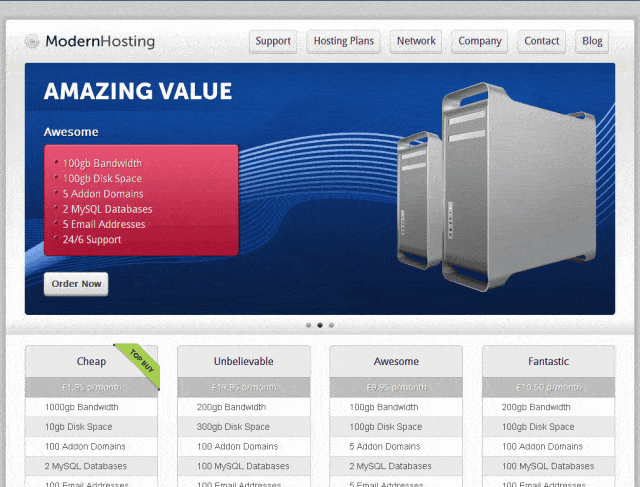This screenshot has width=640, height=487.
Task: Select the active second slide dot
Action: [x=320, y=325]
